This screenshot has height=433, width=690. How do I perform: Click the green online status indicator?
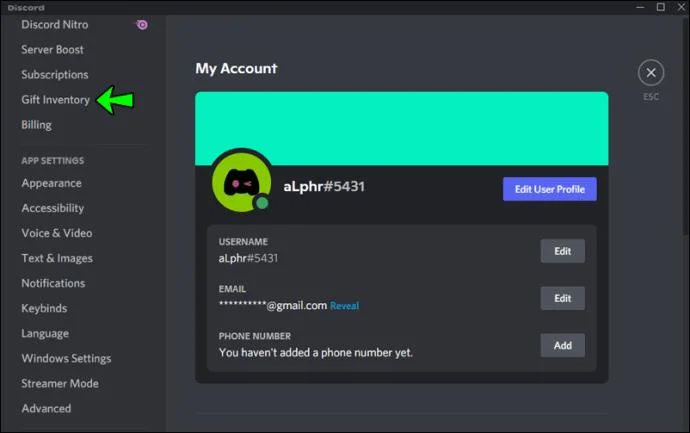(x=262, y=203)
